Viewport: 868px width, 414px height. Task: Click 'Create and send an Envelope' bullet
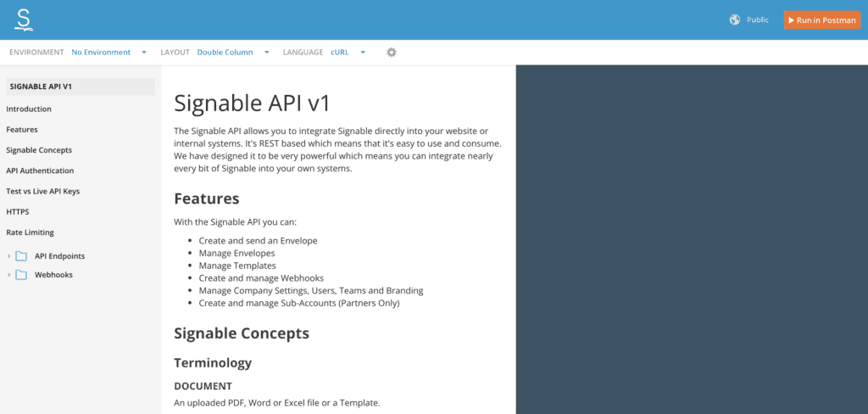click(258, 241)
